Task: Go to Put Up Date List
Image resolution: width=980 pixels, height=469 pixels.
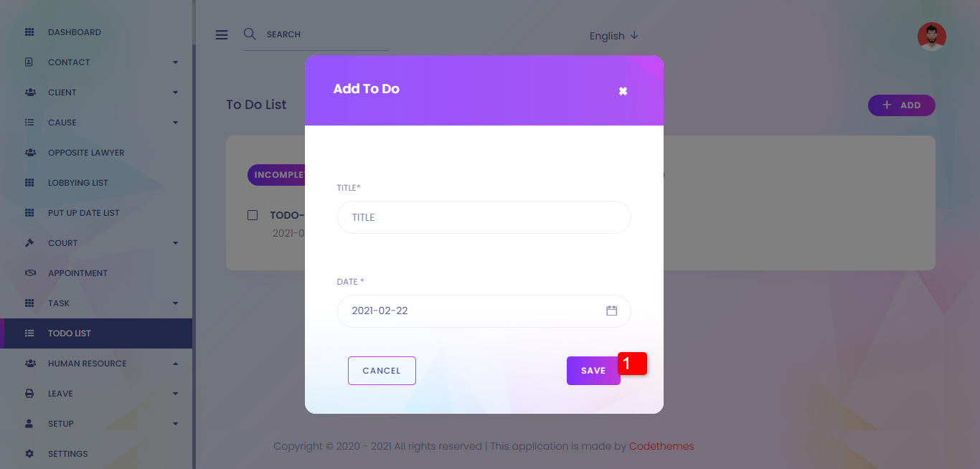Action: 83,213
